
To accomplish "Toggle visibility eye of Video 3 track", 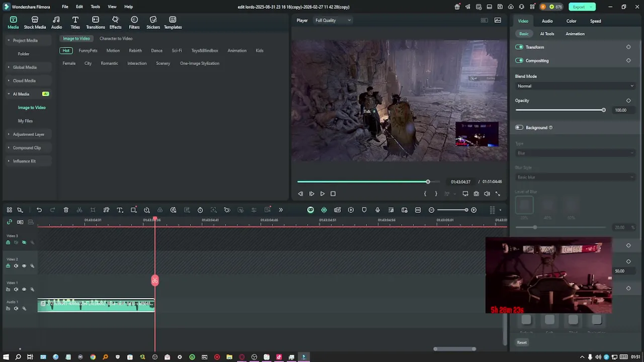I will pos(24,242).
